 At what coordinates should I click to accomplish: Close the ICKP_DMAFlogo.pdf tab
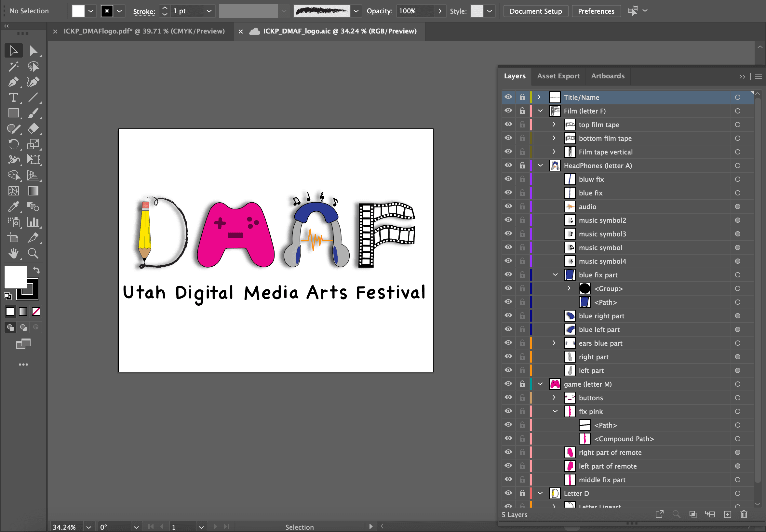click(x=55, y=31)
